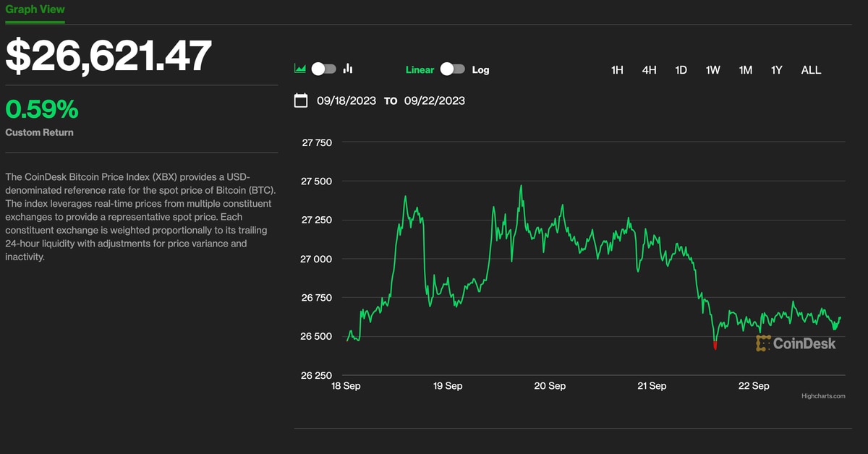This screenshot has height=454, width=868.
Task: Click the area chart icon
Action: (300, 69)
